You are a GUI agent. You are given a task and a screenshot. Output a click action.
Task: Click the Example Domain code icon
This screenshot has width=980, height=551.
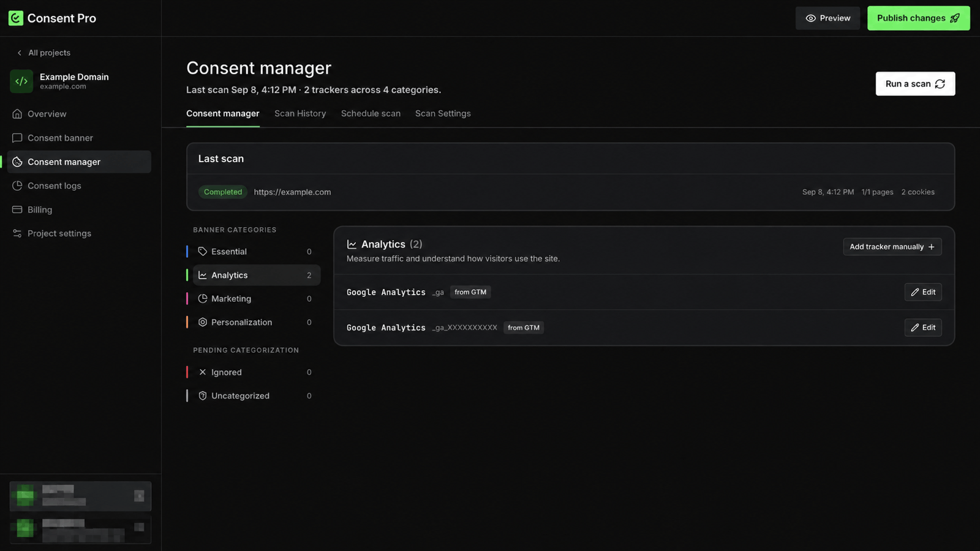pyautogui.click(x=21, y=81)
